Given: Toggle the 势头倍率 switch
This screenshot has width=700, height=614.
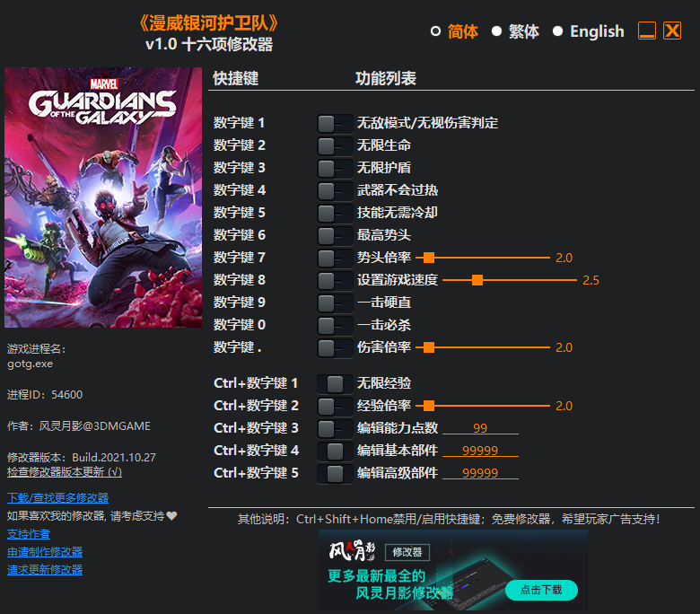Looking at the screenshot, I should click(x=335, y=259).
